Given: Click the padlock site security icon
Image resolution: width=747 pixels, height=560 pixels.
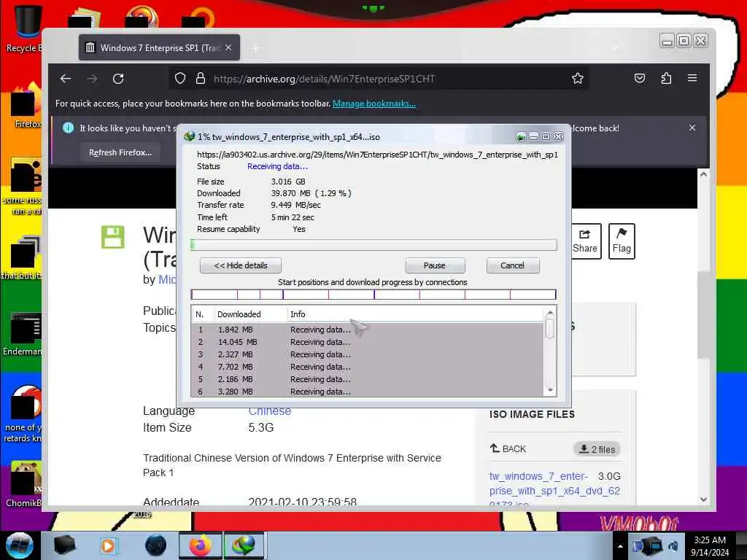Looking at the screenshot, I should pyautogui.click(x=201, y=79).
